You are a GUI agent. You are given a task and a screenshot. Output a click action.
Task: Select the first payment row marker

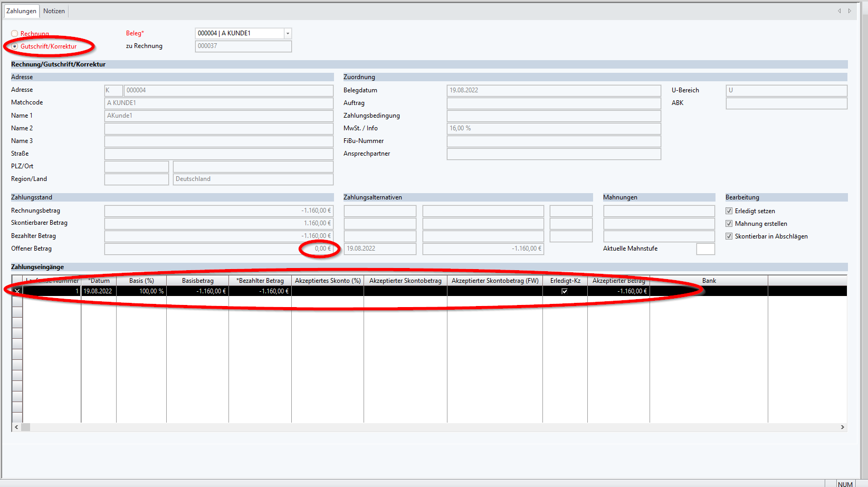tap(17, 291)
